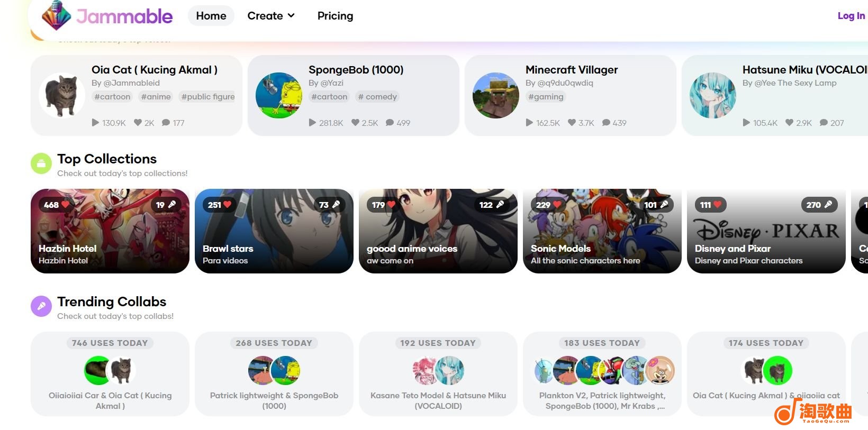
Task: Click the heart icon on Hazbin Hotel collection
Action: pyautogui.click(x=66, y=204)
